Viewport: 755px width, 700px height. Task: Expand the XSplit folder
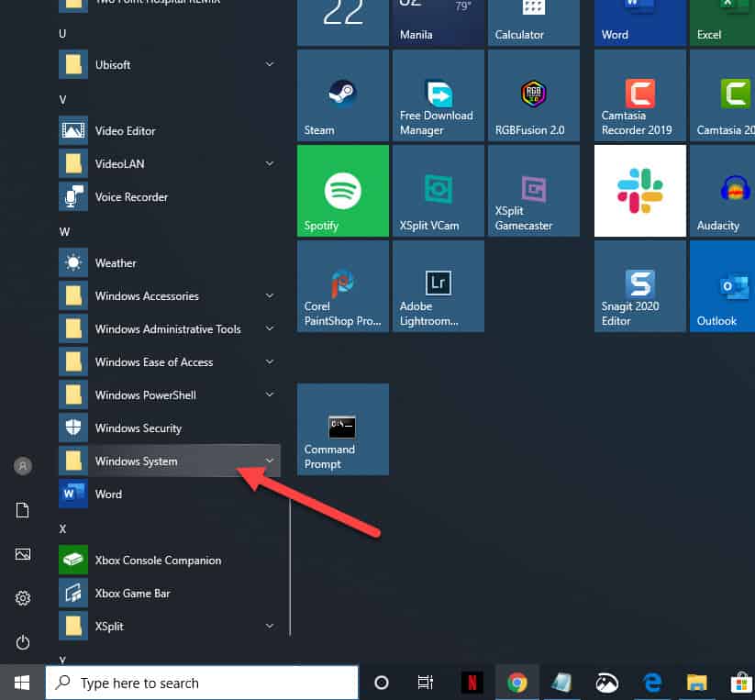coord(170,626)
